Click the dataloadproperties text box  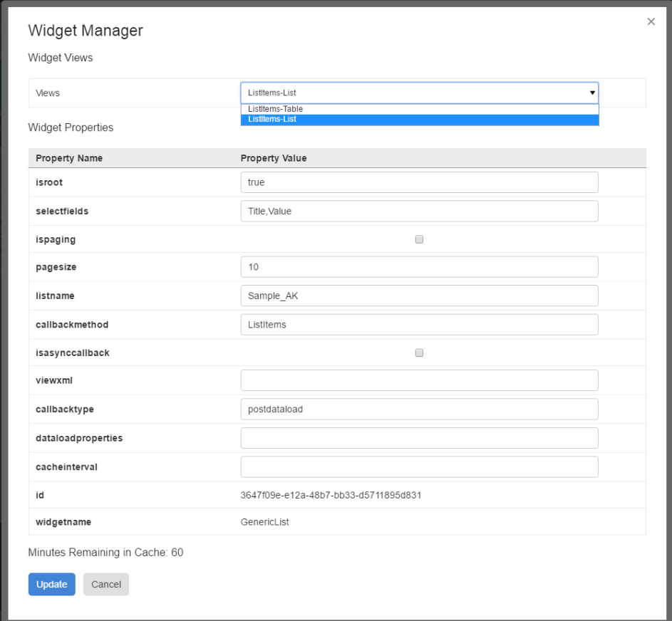click(419, 438)
